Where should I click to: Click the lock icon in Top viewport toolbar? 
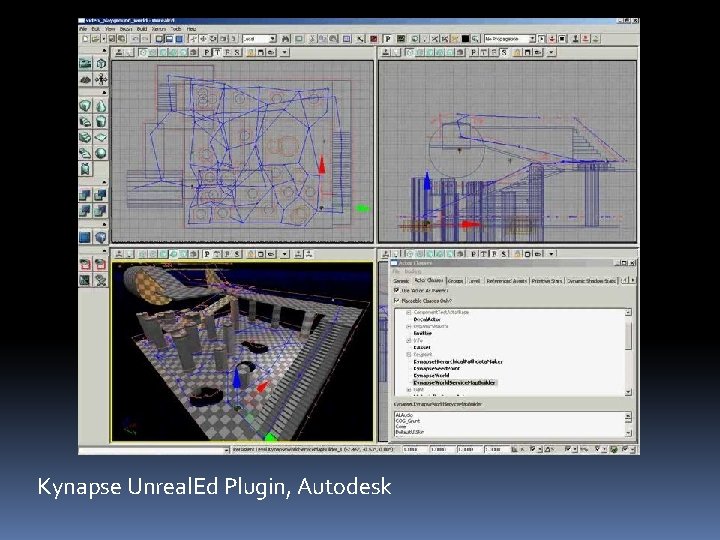250,52
